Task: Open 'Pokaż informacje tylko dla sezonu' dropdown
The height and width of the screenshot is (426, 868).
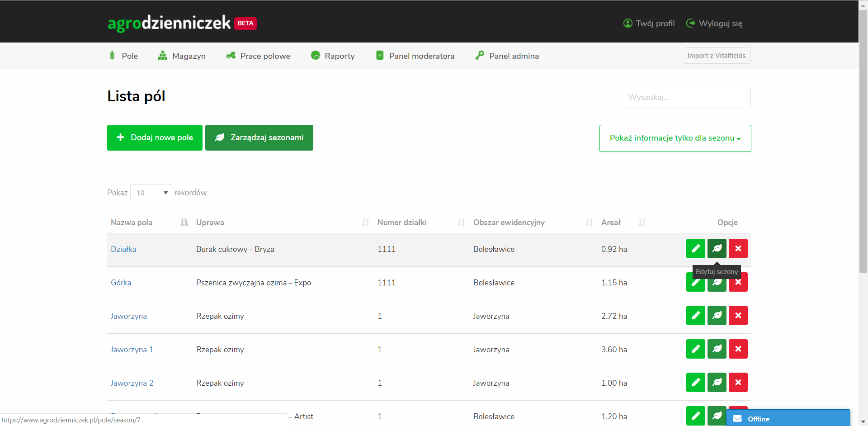Action: 675,138
